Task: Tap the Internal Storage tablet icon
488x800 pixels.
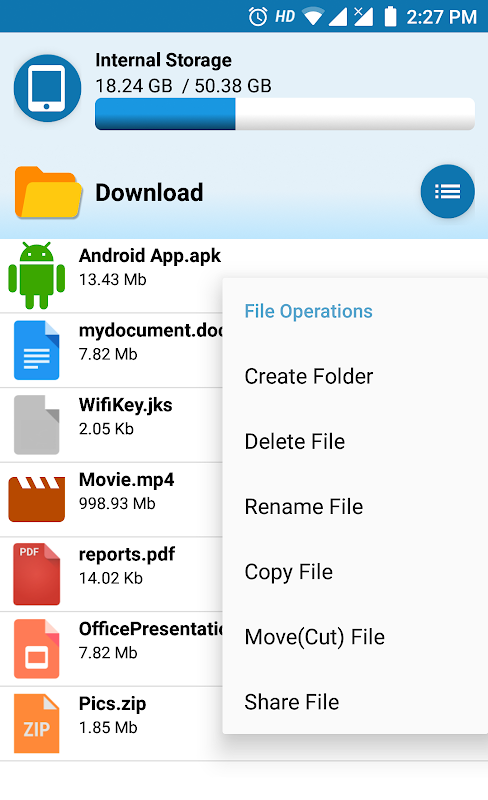Action: coord(47,88)
